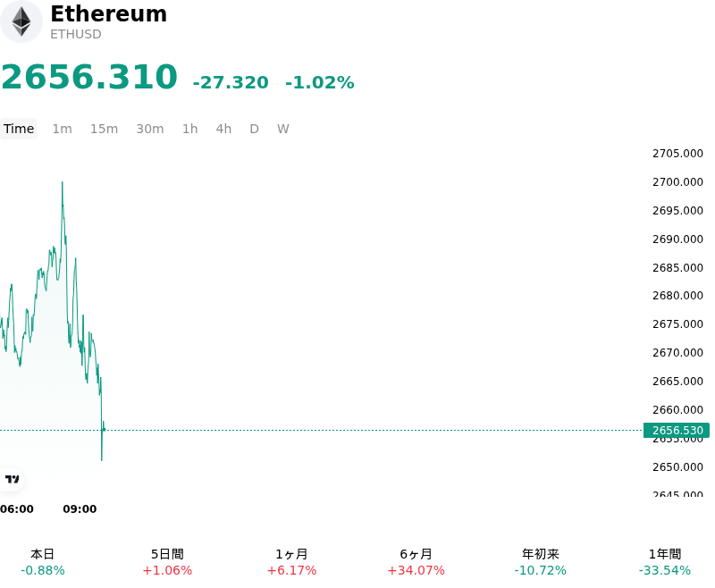Viewport: 715px width, 588px height.
Task: Select the 1h timeframe
Action: 189,129
